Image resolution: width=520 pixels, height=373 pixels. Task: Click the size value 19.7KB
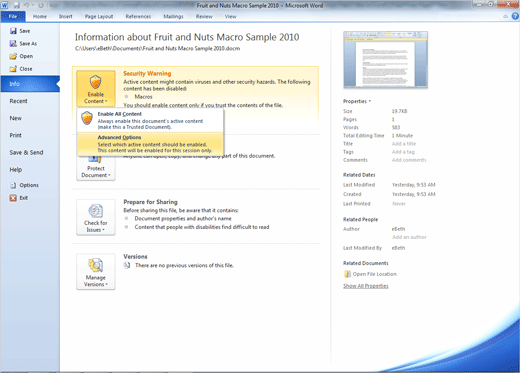coord(399,111)
